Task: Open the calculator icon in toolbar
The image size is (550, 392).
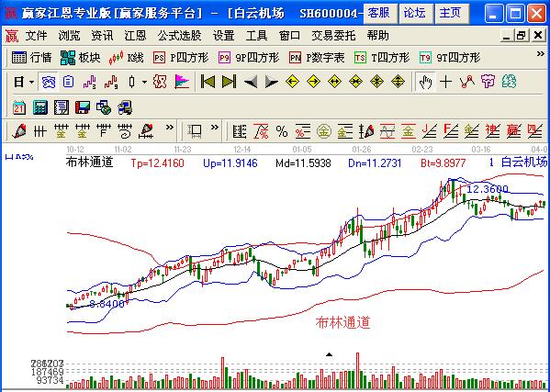Action: pyautogui.click(x=40, y=107)
